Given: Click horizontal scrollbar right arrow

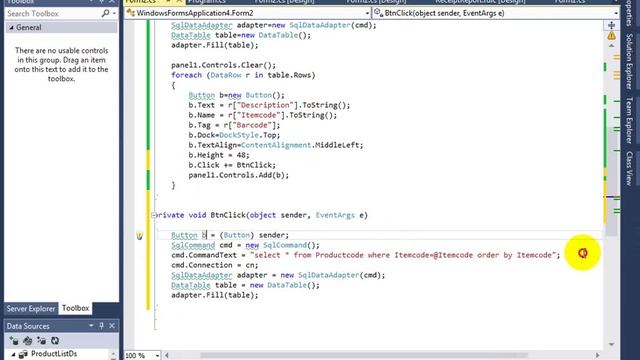Looking at the screenshot, I should (597, 356).
